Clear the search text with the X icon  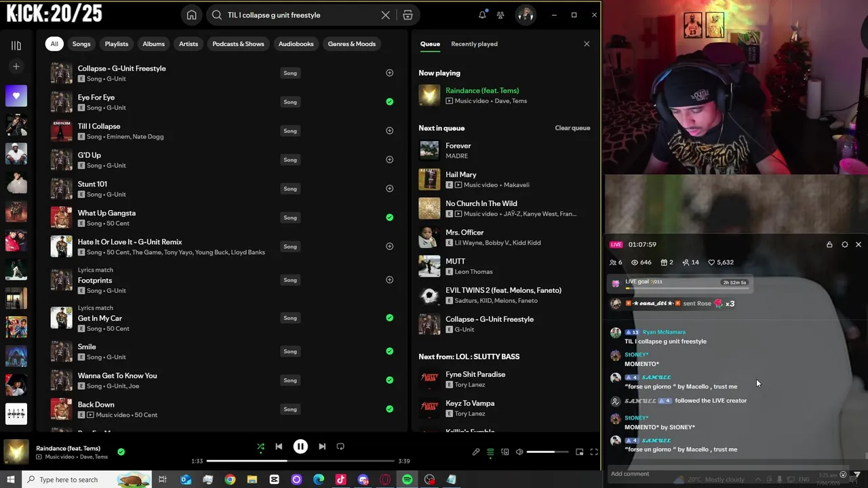tap(385, 15)
